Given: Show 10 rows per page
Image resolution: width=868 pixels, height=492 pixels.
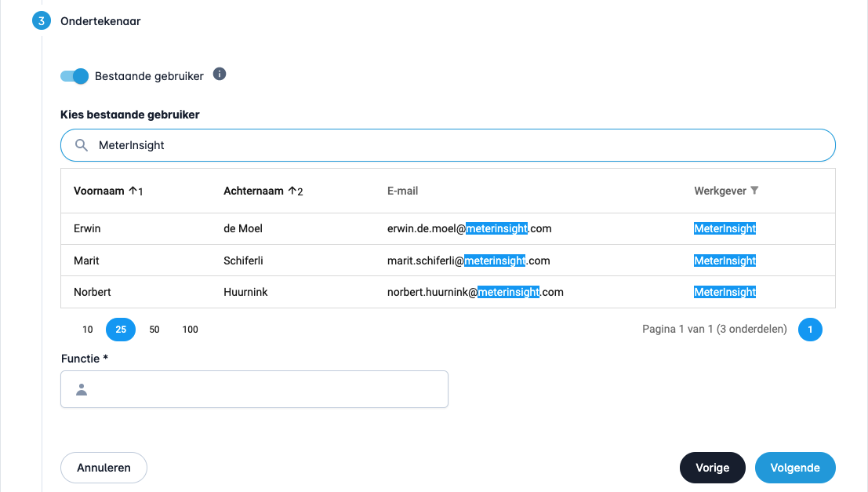Looking at the screenshot, I should coord(88,330).
